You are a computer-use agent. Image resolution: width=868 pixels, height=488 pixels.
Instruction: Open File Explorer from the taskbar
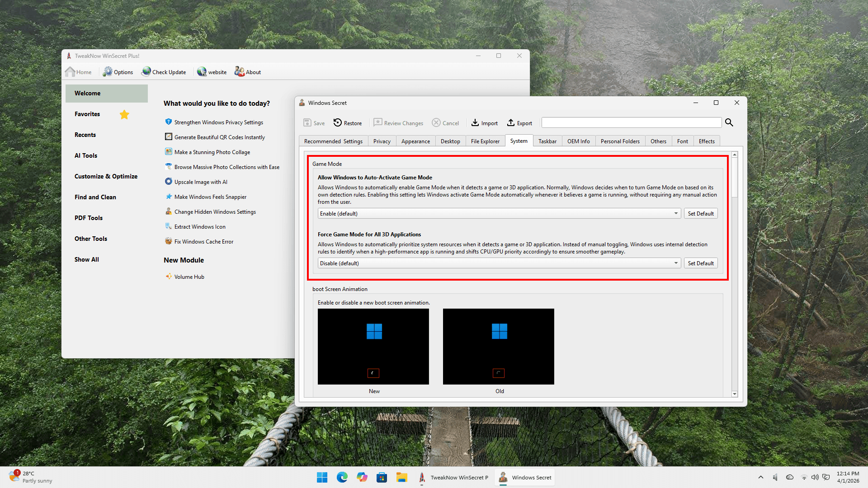pyautogui.click(x=401, y=477)
